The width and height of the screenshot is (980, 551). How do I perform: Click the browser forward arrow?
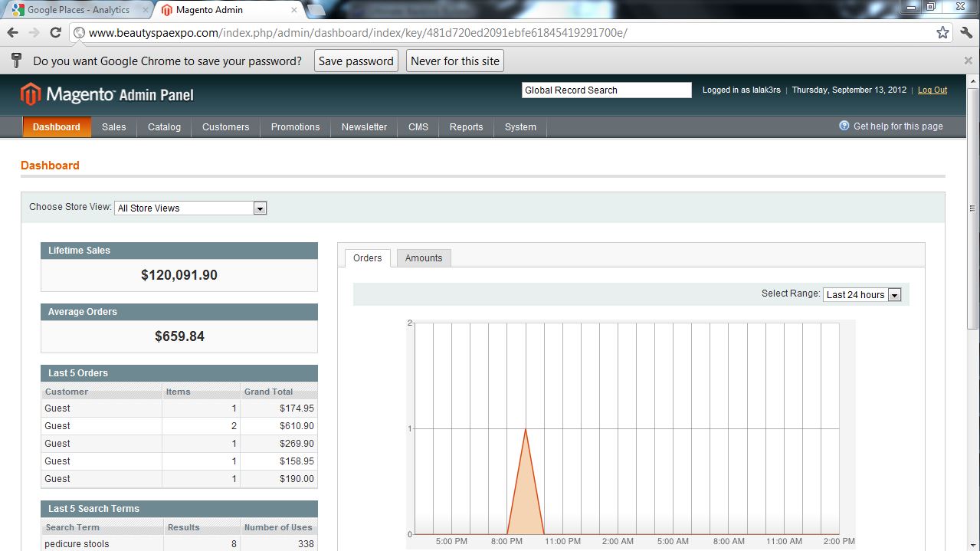(x=34, y=33)
